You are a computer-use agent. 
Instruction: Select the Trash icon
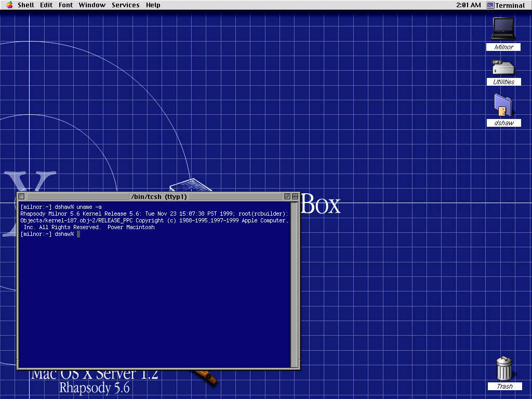504,368
